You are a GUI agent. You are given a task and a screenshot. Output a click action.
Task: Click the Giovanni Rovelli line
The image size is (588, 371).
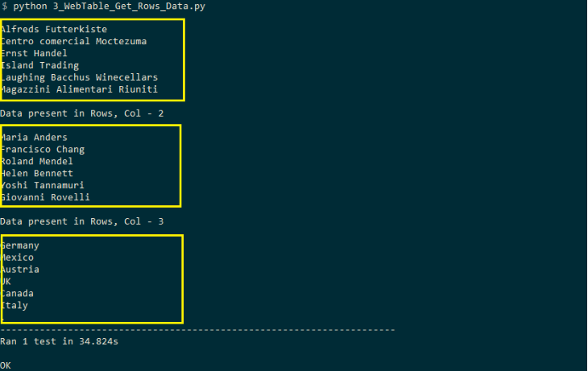point(45,197)
